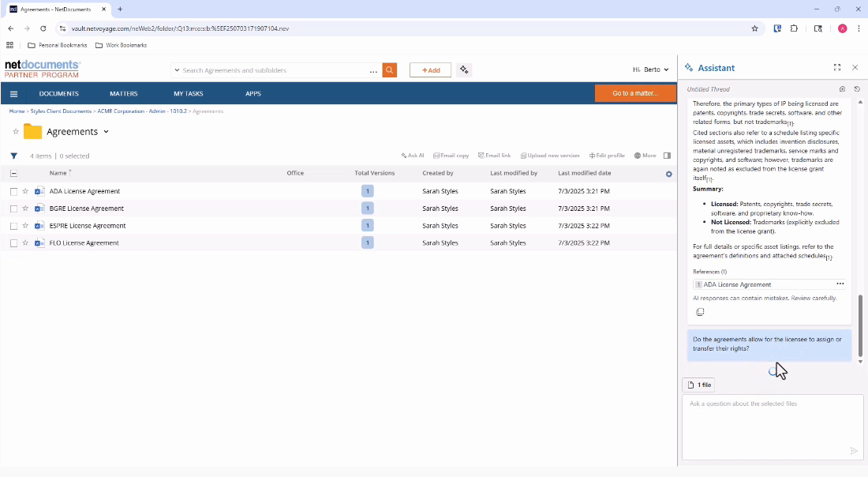
Task: Open the DOCUMENTS menu
Action: click(x=58, y=94)
